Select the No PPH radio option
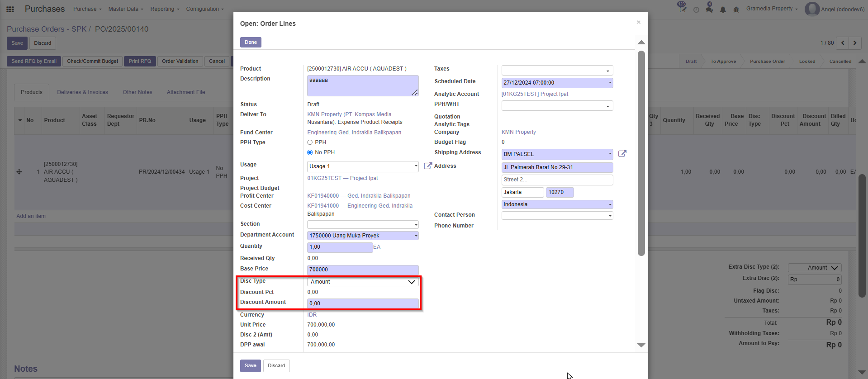This screenshot has width=868, height=379. [310, 152]
